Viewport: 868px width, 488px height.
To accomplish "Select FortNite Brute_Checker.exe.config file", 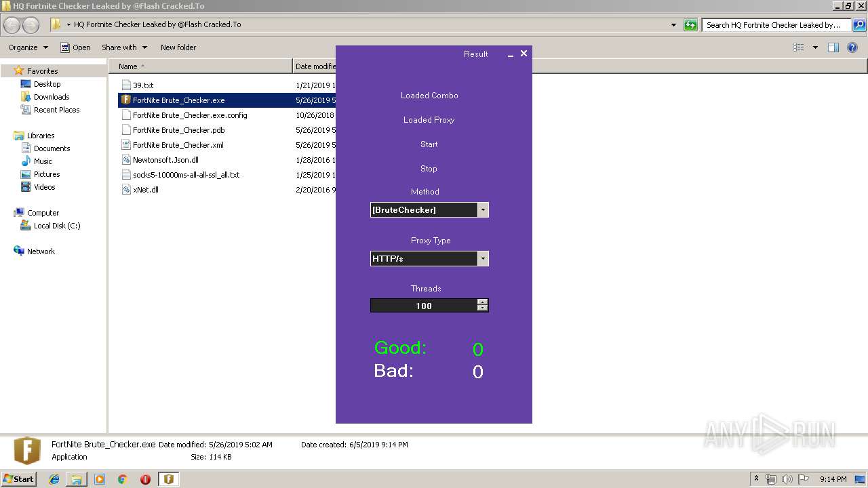I will [x=190, y=115].
